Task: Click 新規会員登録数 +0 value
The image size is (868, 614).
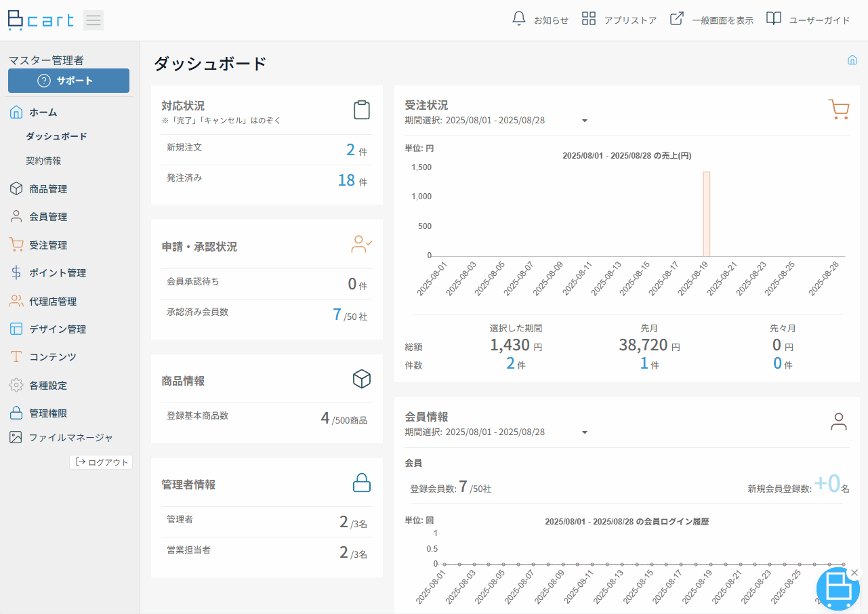Action: pyautogui.click(x=827, y=483)
